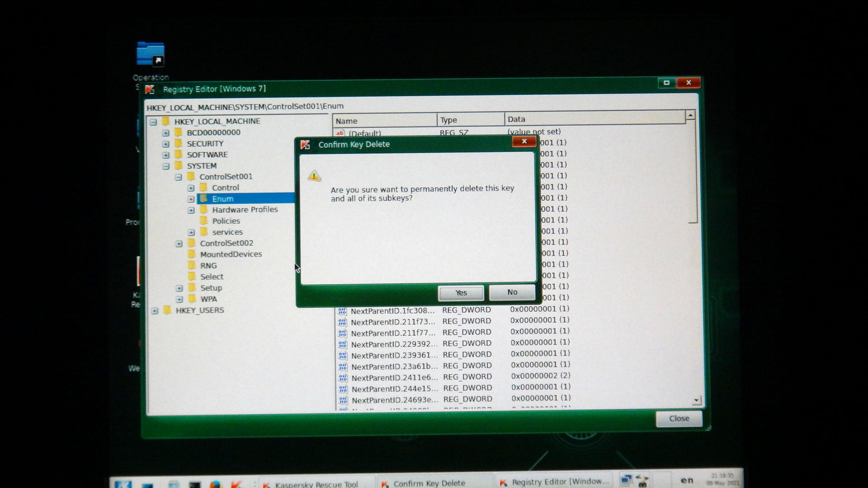868x488 pixels.
Task: Click the scroll up arrow of values list
Action: (690, 116)
